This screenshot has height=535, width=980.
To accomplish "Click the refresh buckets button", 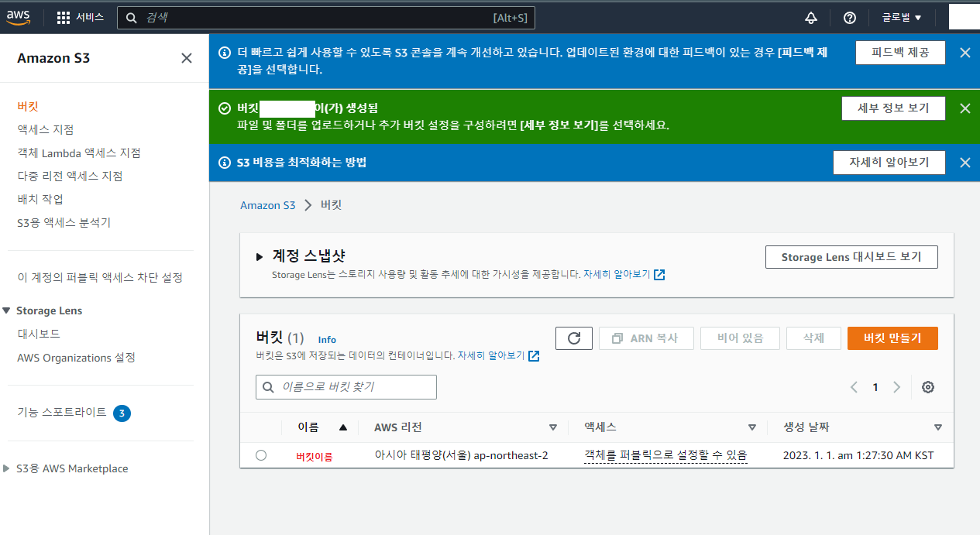I will click(574, 338).
